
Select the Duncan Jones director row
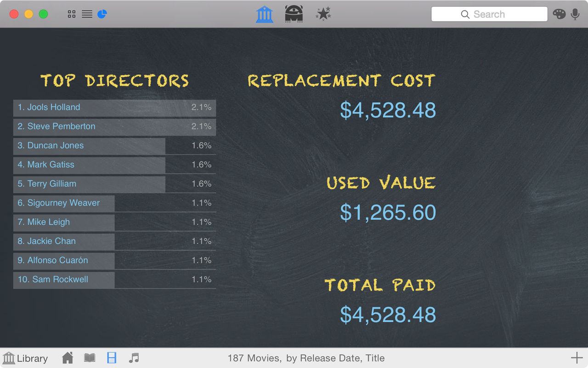pyautogui.click(x=114, y=146)
